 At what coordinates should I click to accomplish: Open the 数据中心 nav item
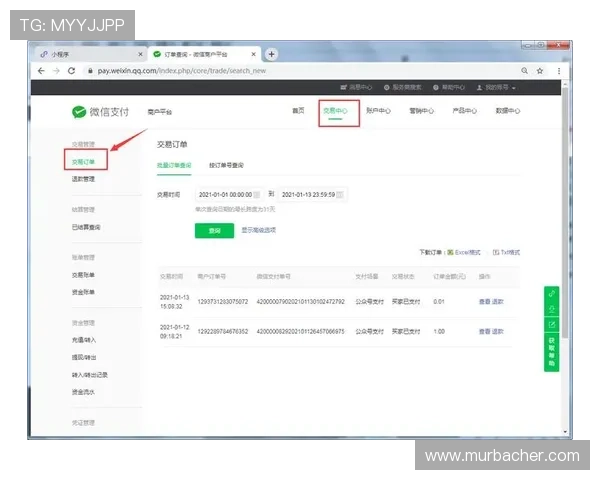(x=507, y=111)
